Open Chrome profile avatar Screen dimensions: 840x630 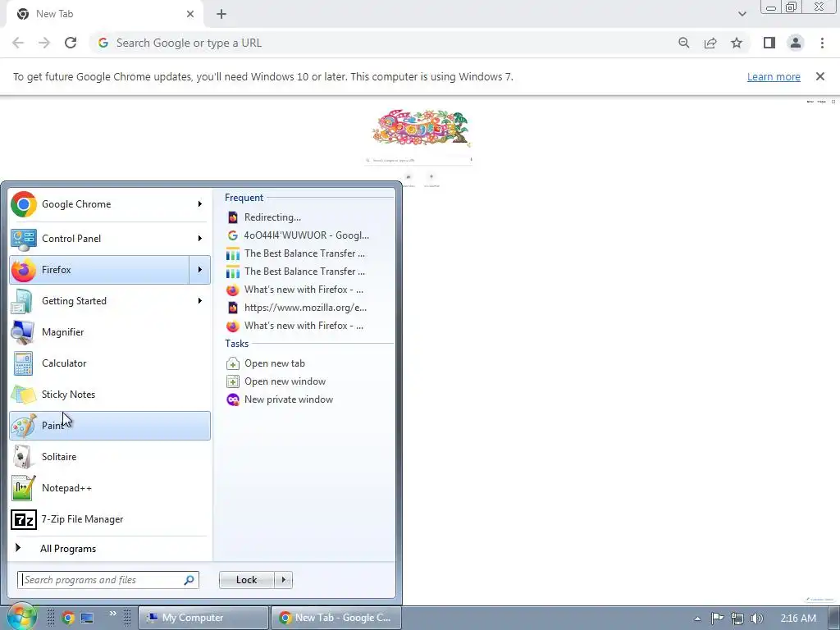[796, 43]
